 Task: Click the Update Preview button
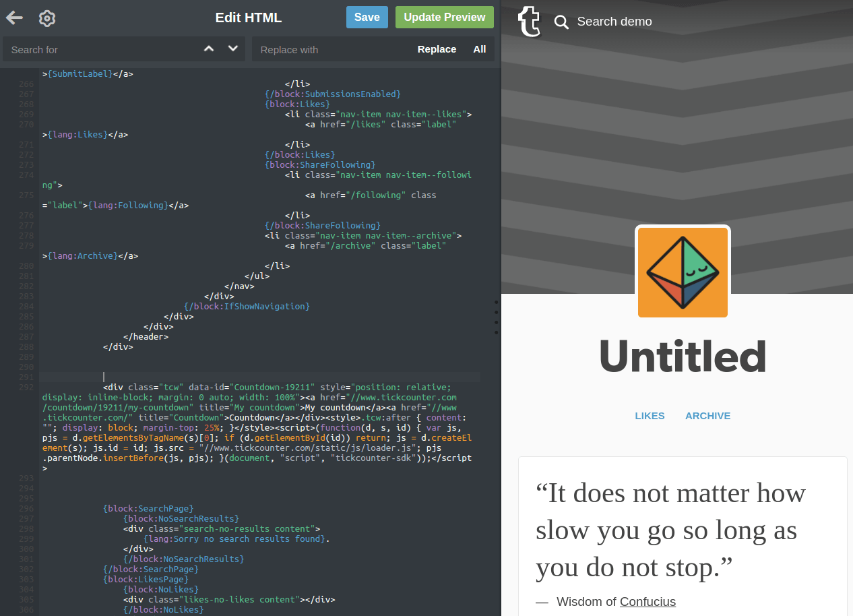[444, 18]
